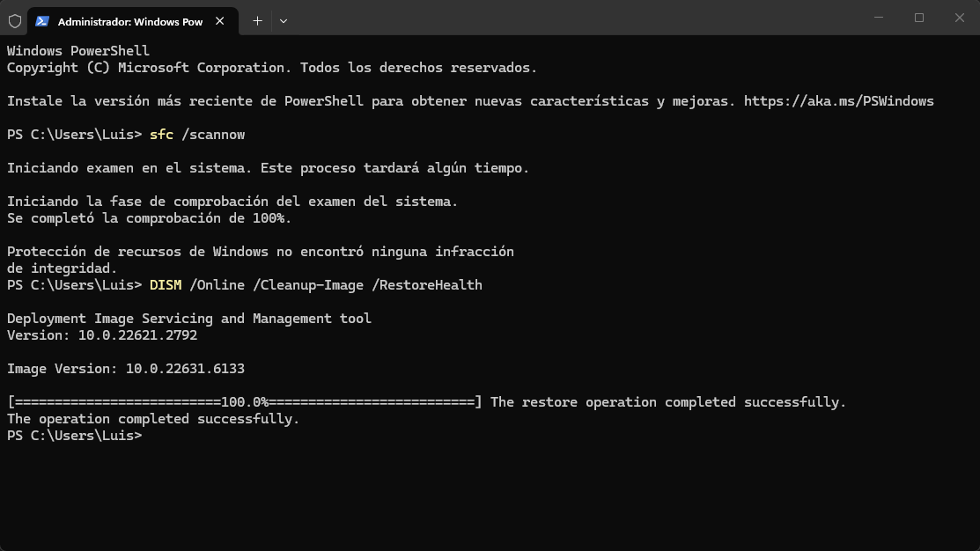Click the administrator shield icon
Screen dimensions: 980x551
pos(15,21)
